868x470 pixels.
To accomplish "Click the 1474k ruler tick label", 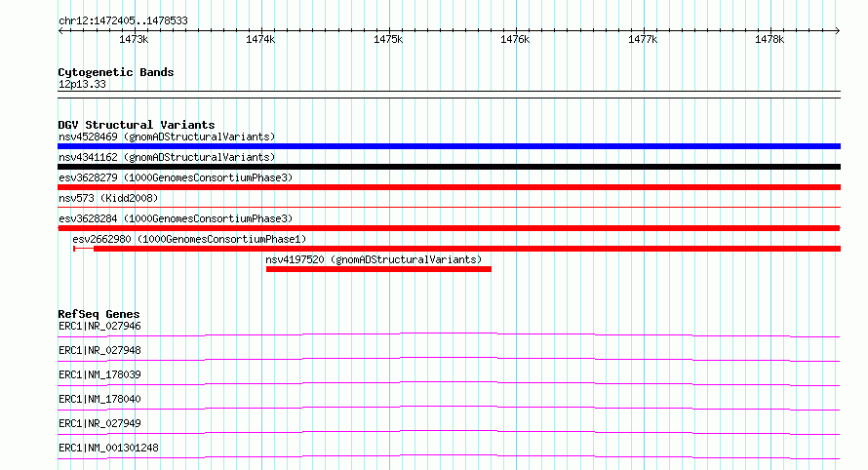I will coord(260,40).
